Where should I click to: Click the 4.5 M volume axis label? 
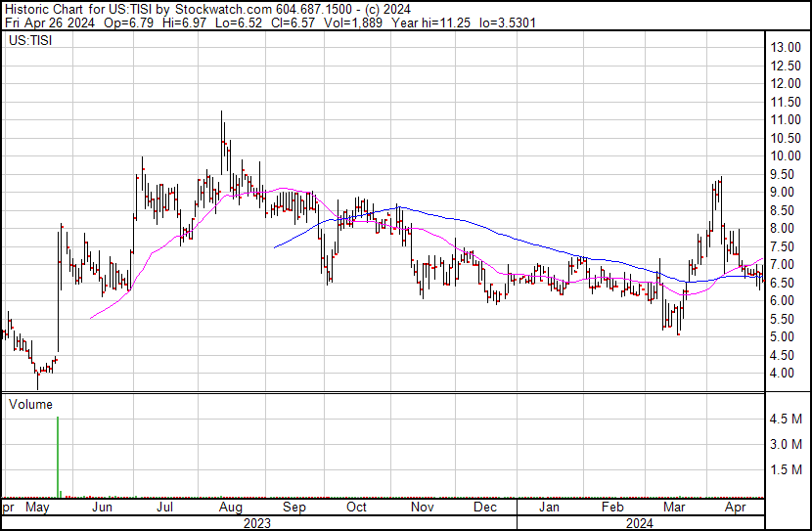point(788,420)
